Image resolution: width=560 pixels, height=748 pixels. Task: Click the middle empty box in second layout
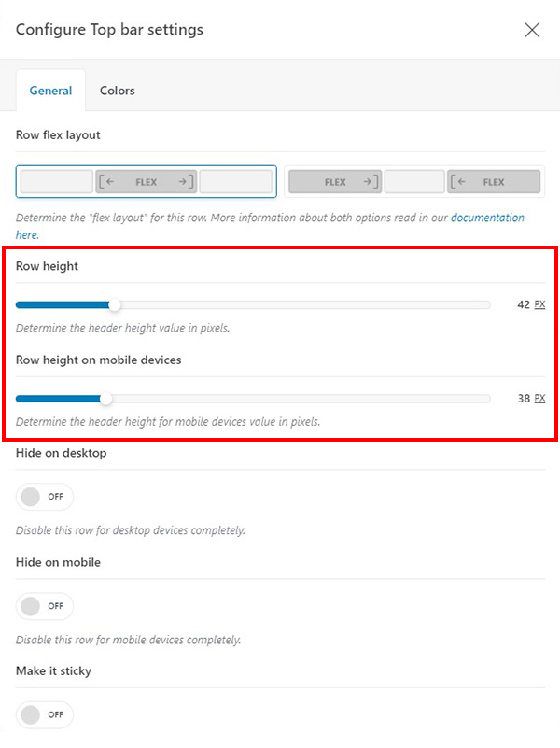click(414, 182)
